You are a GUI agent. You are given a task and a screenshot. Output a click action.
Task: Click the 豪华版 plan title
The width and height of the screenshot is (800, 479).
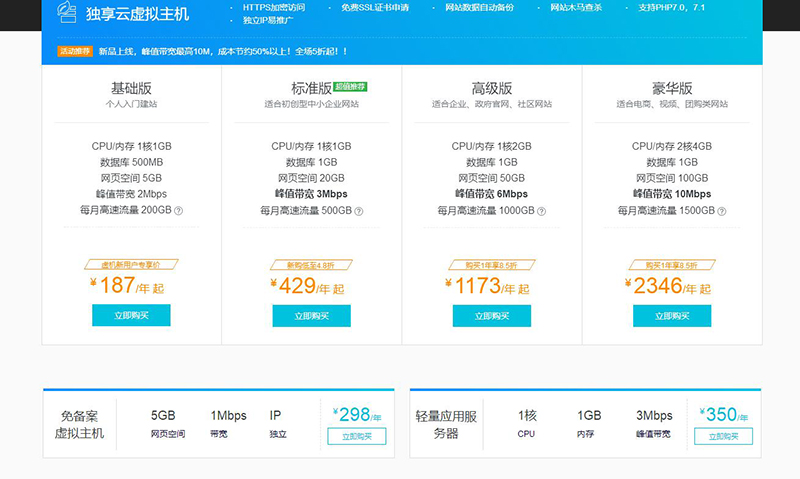coord(671,88)
